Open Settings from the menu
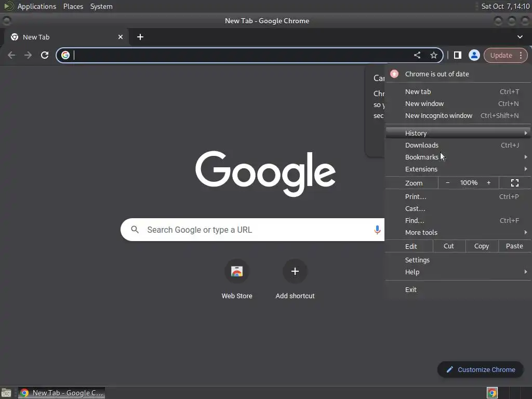 tap(458, 260)
